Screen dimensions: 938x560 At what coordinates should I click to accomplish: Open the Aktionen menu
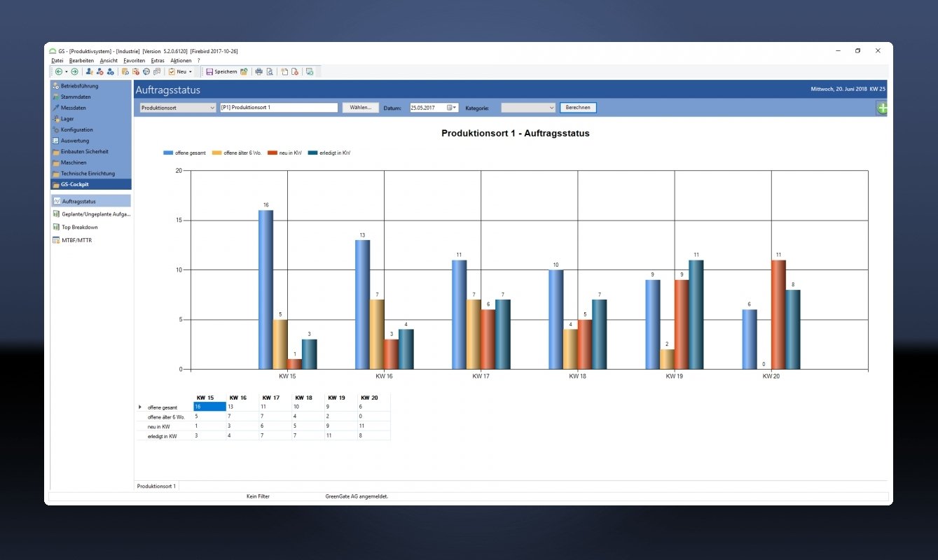click(x=181, y=61)
